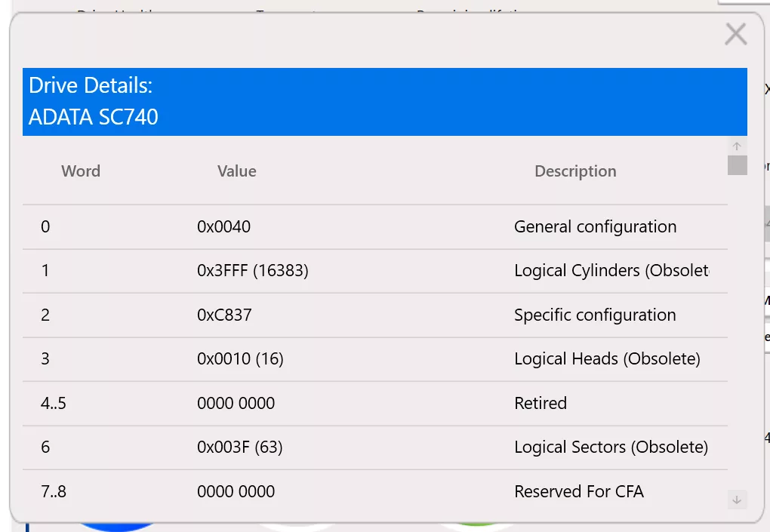Viewport: 770px width, 532px height.
Task: Select value 0x003F (63)
Action: (239, 447)
